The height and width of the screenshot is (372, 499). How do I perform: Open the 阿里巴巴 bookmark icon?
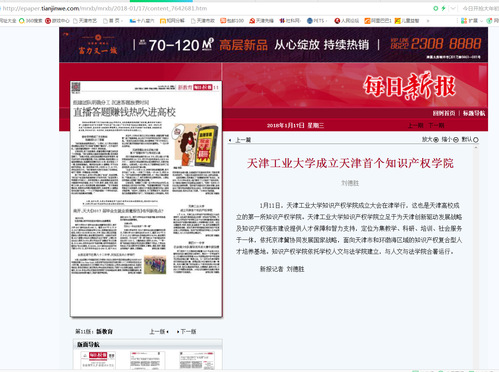tap(367, 21)
